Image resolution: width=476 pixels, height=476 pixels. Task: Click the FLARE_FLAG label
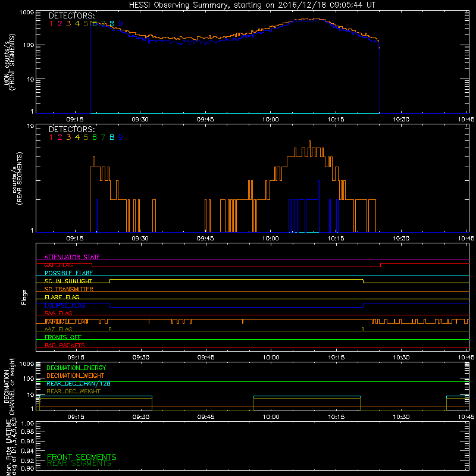pyautogui.click(x=62, y=297)
